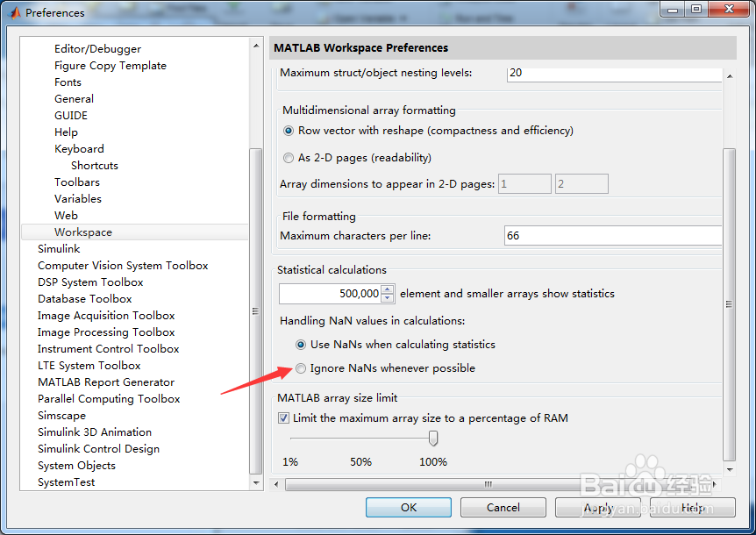Open Simulink Control Design preferences

(99, 449)
